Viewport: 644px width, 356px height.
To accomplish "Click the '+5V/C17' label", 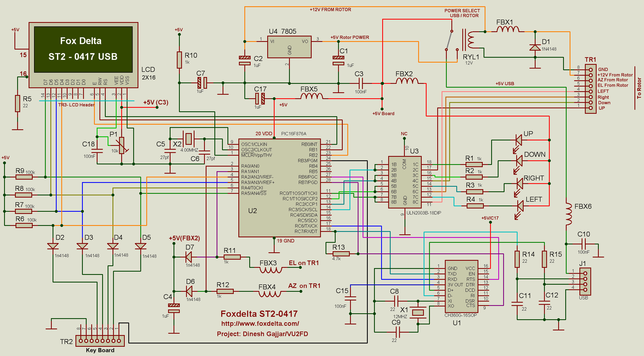I will coord(490,218).
